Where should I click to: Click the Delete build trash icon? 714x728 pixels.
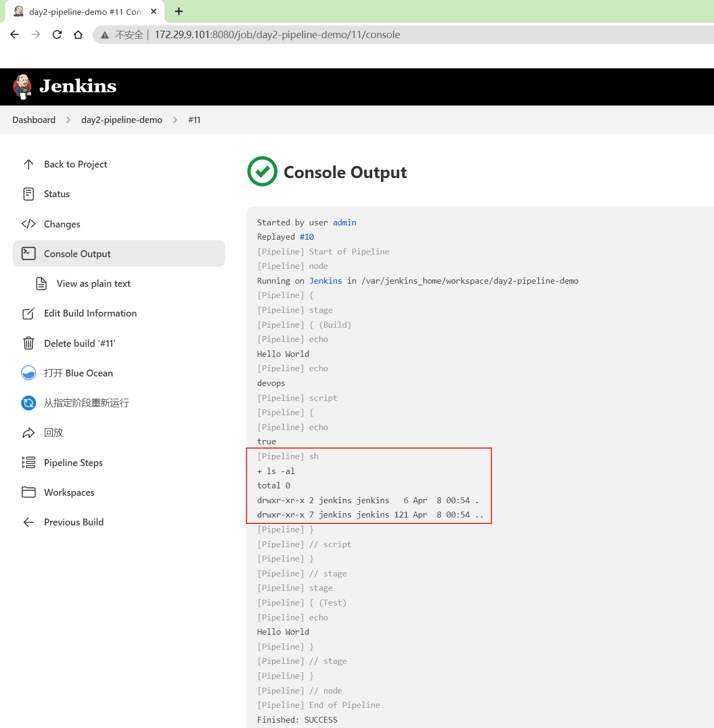click(29, 343)
